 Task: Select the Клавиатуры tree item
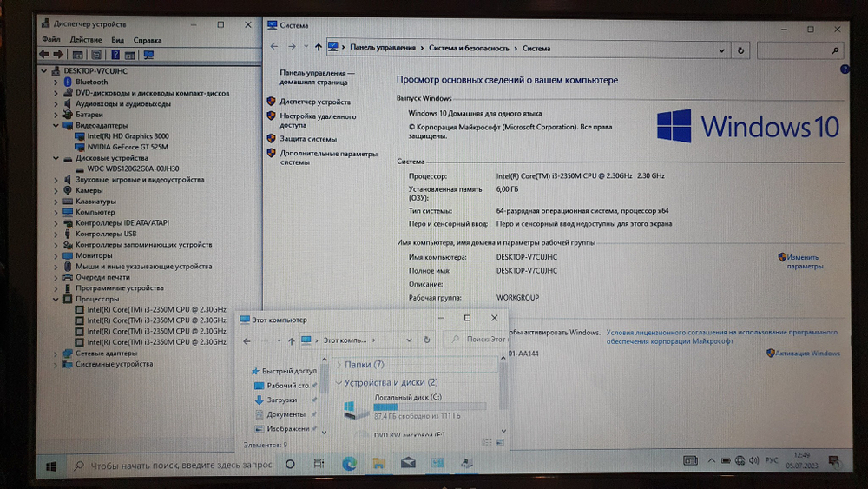[x=95, y=202]
